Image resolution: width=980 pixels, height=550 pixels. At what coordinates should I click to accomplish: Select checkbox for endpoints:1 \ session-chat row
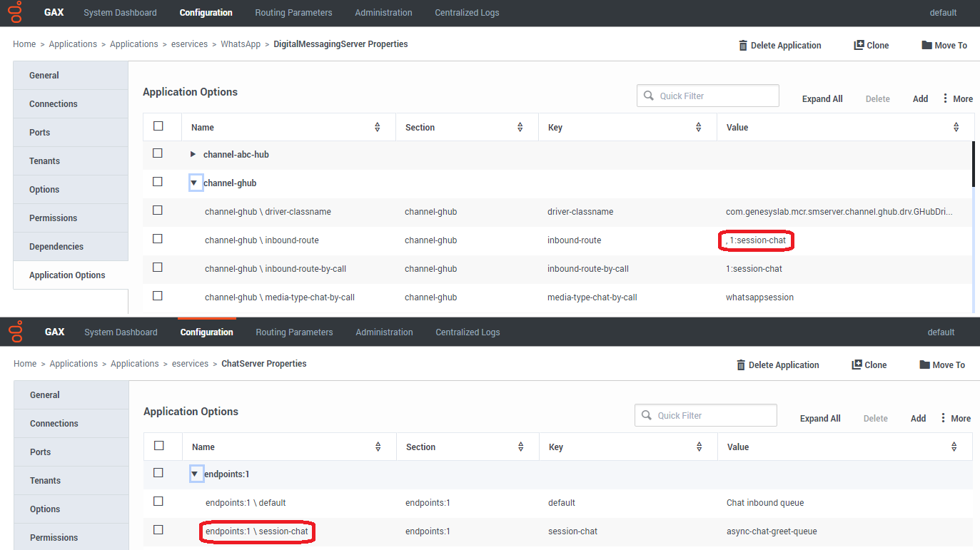click(158, 530)
